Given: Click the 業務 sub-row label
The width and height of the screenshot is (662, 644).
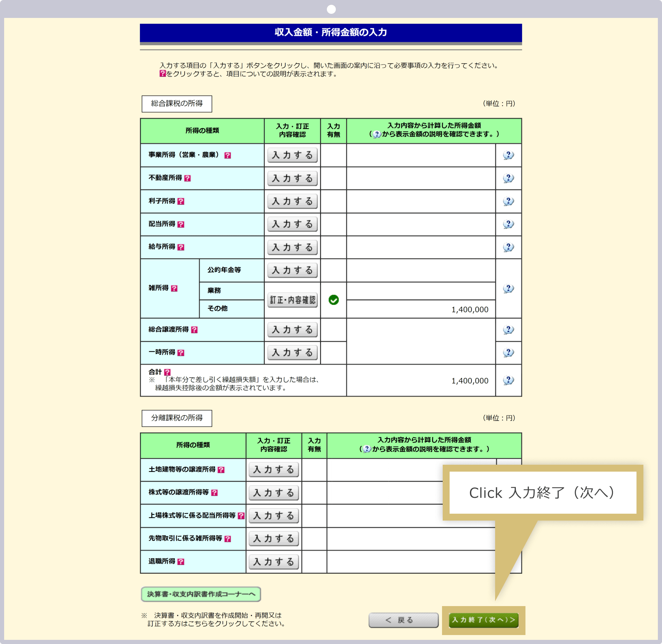Looking at the screenshot, I should coord(214,291).
